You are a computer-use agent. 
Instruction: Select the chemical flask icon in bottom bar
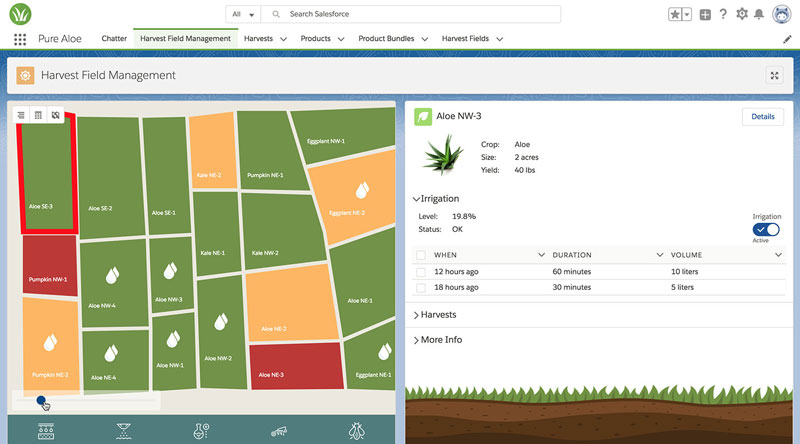pos(201,431)
